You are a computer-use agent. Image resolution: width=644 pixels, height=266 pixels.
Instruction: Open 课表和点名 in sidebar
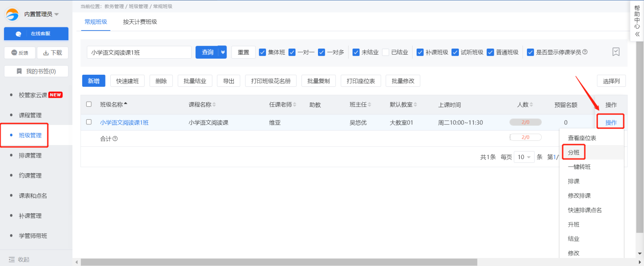(33, 196)
